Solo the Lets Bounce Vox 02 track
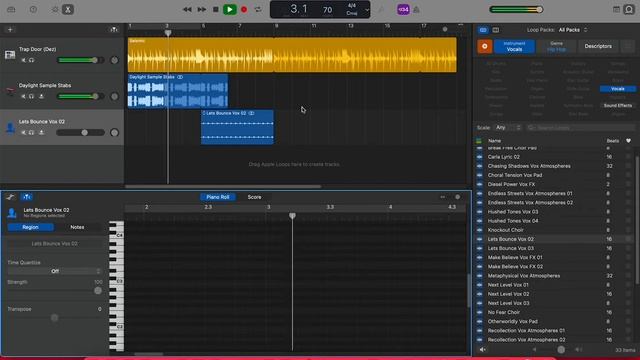Viewport: 640px width, 360px height. click(x=31, y=133)
